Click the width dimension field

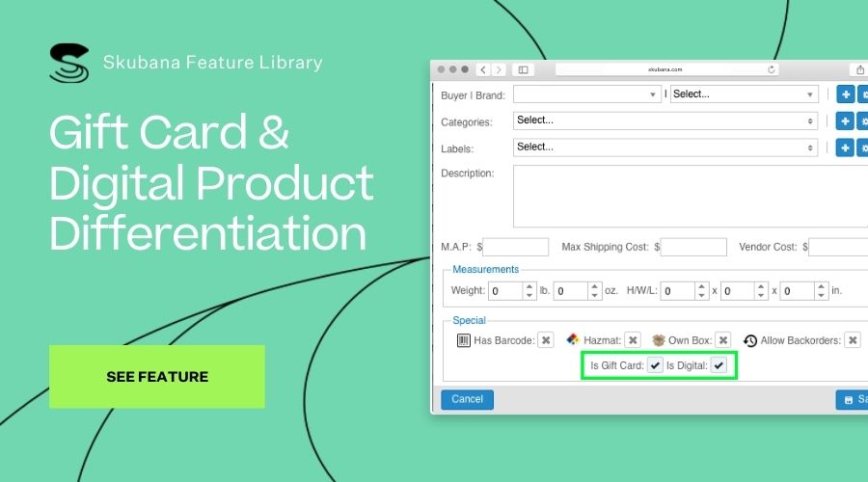pos(737,291)
